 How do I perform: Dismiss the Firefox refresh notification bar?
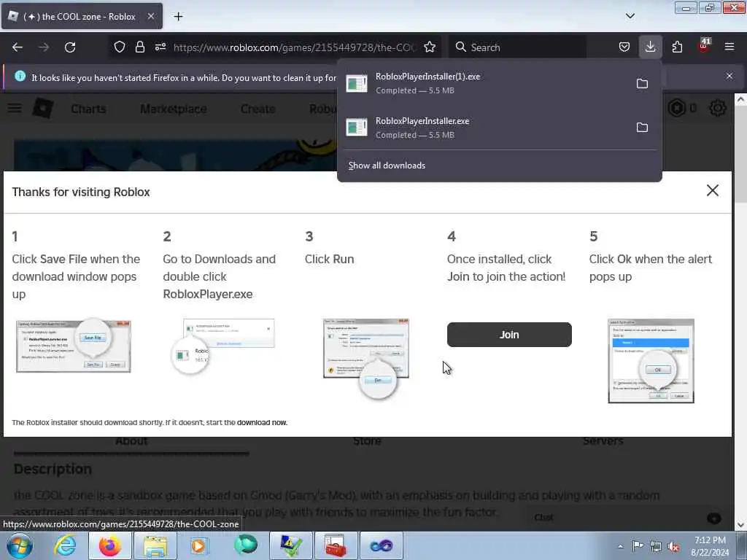pos(729,76)
